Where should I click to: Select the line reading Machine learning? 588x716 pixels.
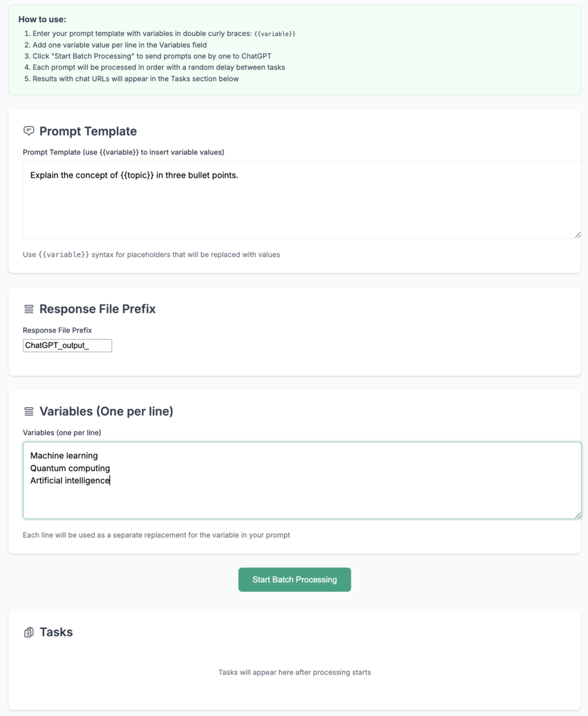click(64, 455)
